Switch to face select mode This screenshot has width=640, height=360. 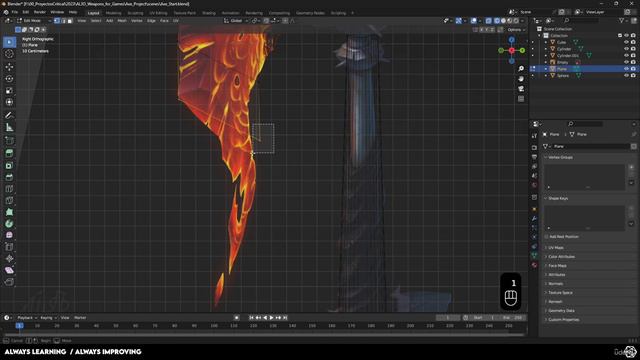click(70, 20)
